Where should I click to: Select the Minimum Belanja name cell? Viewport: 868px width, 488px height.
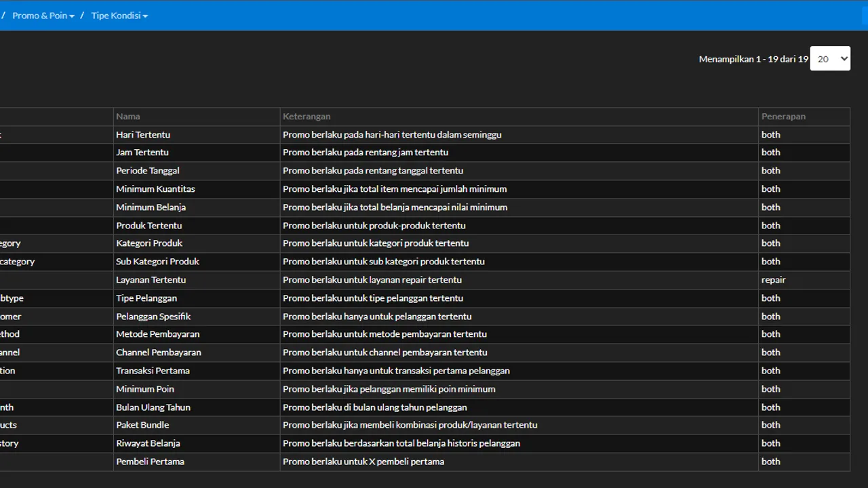point(197,207)
